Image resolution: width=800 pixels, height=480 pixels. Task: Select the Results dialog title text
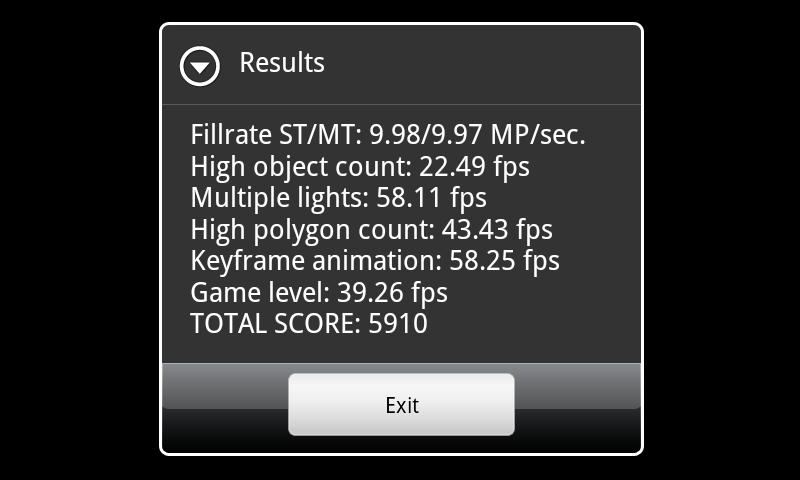[282, 63]
